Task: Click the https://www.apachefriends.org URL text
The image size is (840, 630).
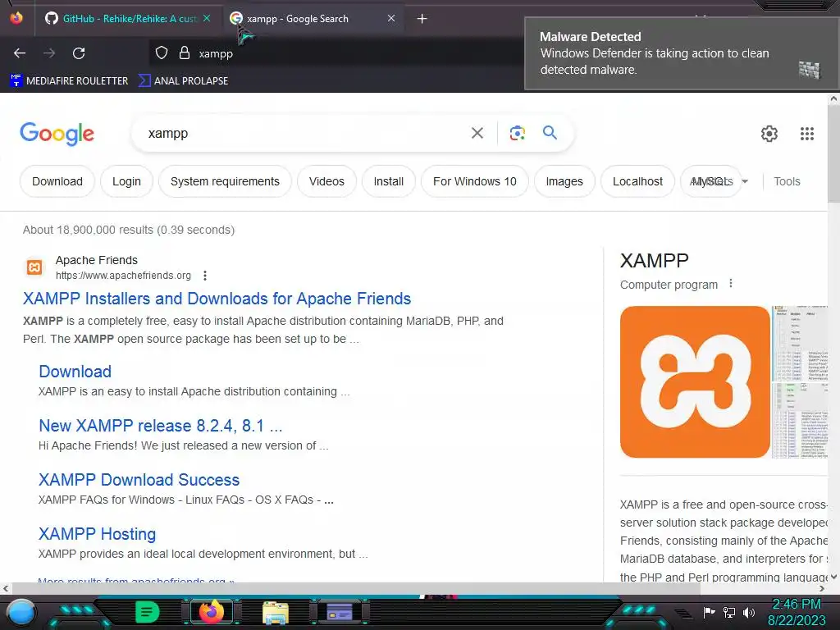Action: 123,276
